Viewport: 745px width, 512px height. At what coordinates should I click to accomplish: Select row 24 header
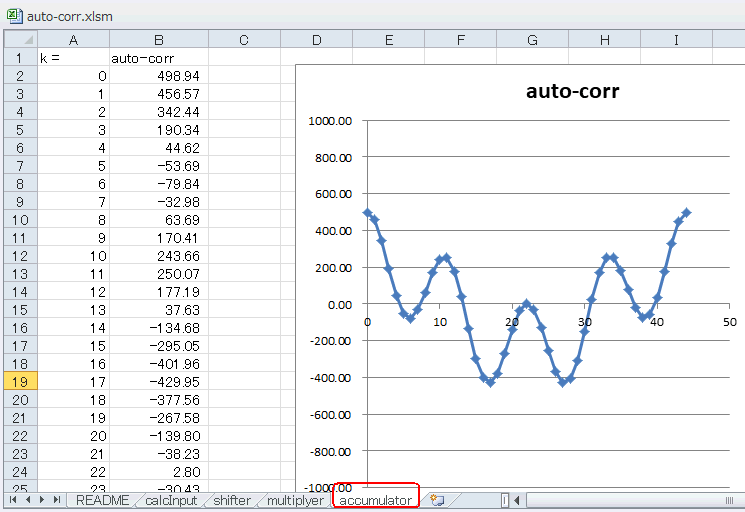click(x=21, y=472)
